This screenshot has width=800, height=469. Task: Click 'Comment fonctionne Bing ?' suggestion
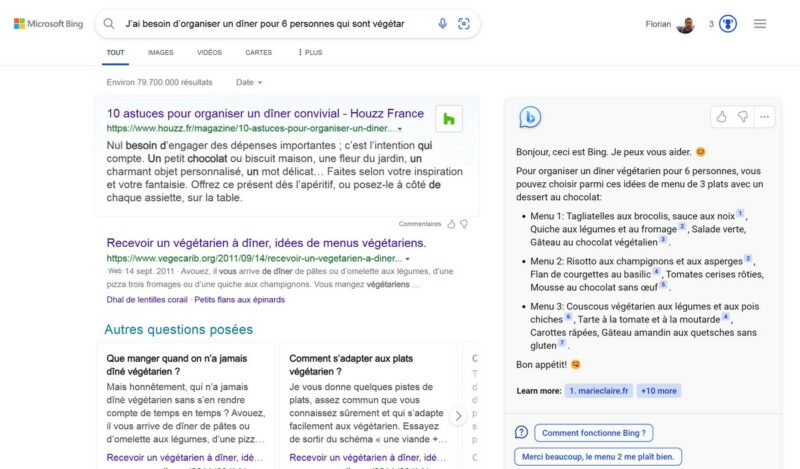(x=594, y=433)
